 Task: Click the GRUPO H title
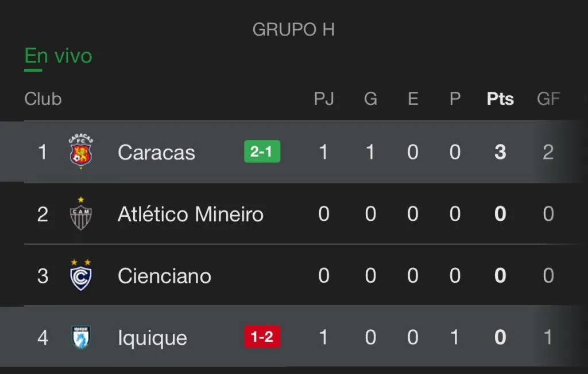[x=293, y=30]
